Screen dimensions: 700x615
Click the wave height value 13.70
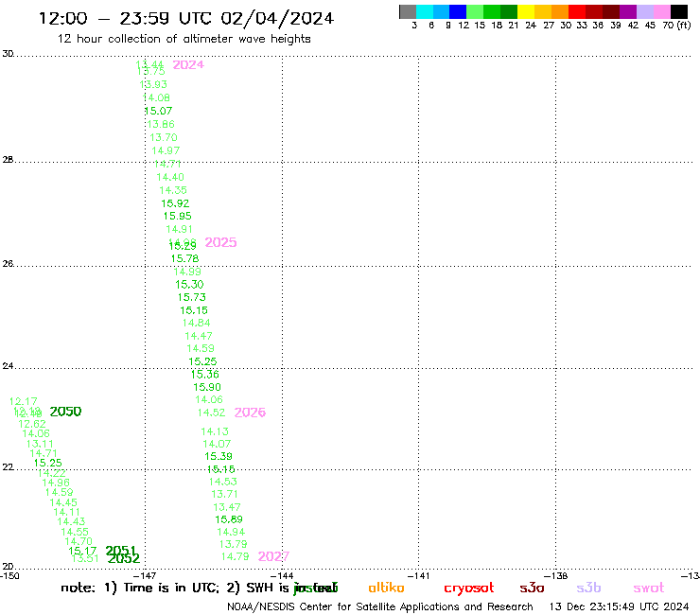[164, 137]
